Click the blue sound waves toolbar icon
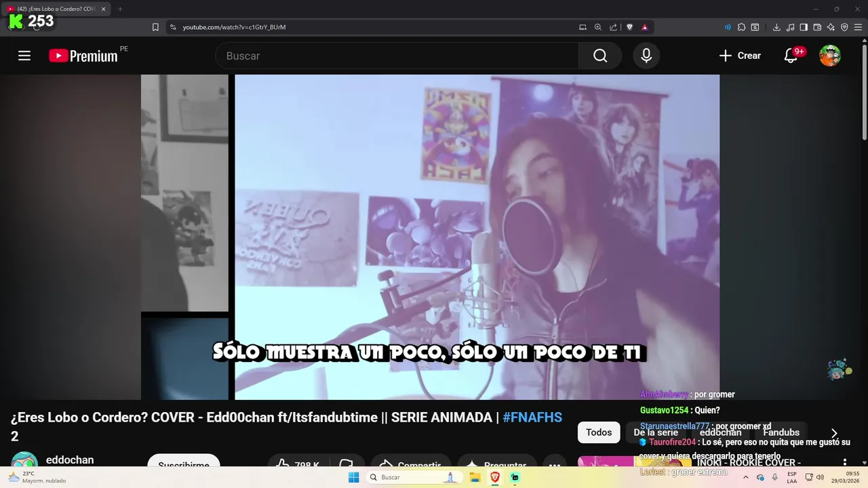The width and height of the screenshot is (868, 488). [728, 27]
